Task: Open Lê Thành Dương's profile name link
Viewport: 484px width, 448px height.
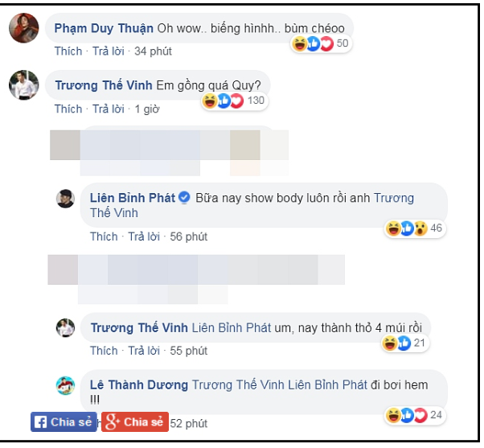Action: pos(139,385)
